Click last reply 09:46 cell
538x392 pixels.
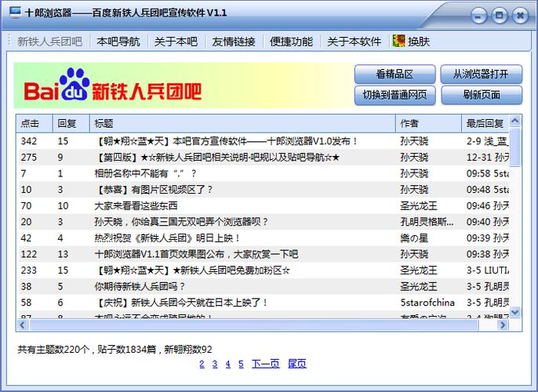pyautogui.click(x=488, y=205)
